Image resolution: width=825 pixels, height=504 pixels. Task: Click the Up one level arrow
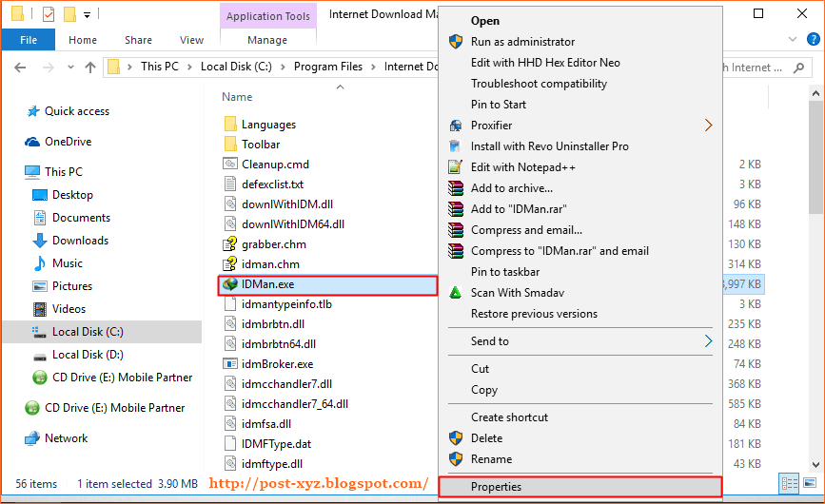(x=90, y=68)
